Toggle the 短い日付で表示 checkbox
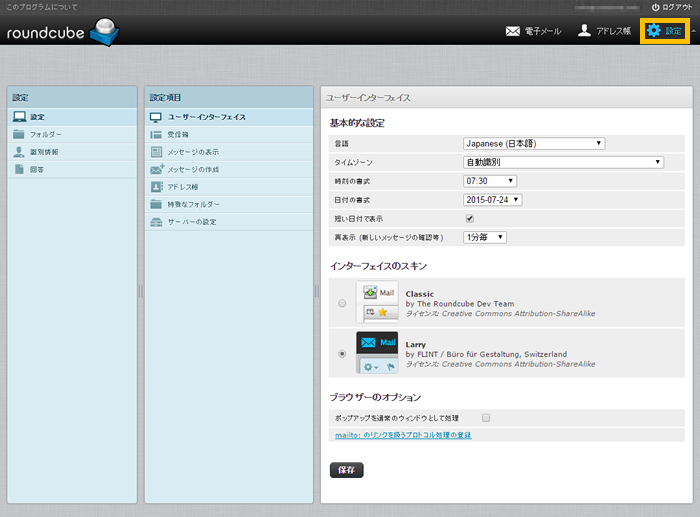The height and width of the screenshot is (517, 700). [469, 218]
